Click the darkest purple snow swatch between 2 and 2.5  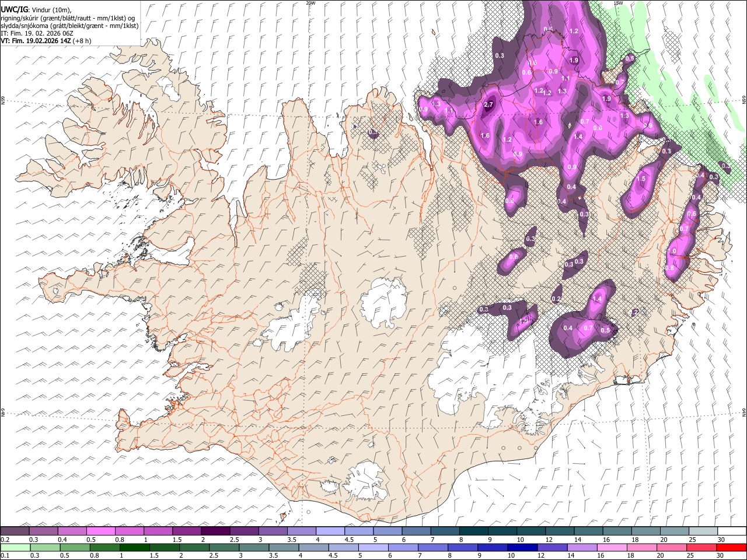pos(215,531)
